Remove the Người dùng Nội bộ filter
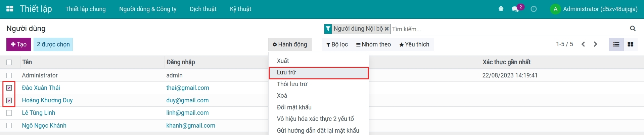The height and width of the screenshot is (135, 644). coord(387,29)
